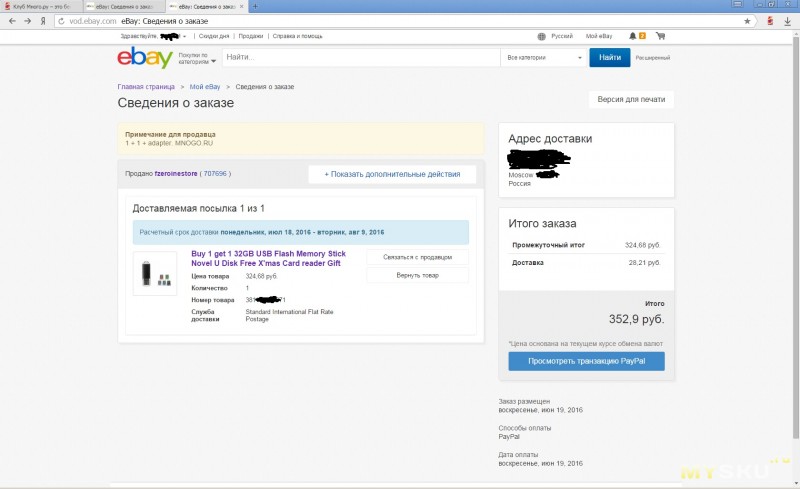Open Расширенный advanced search link
Viewport: 800px width, 489px height.
pyautogui.click(x=653, y=58)
